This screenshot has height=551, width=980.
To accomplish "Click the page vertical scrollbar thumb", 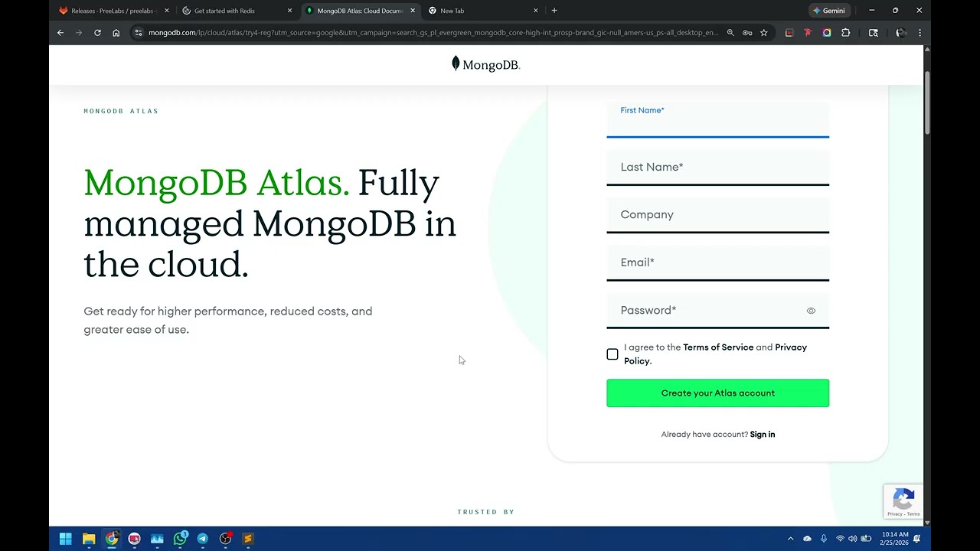I will [x=927, y=102].
